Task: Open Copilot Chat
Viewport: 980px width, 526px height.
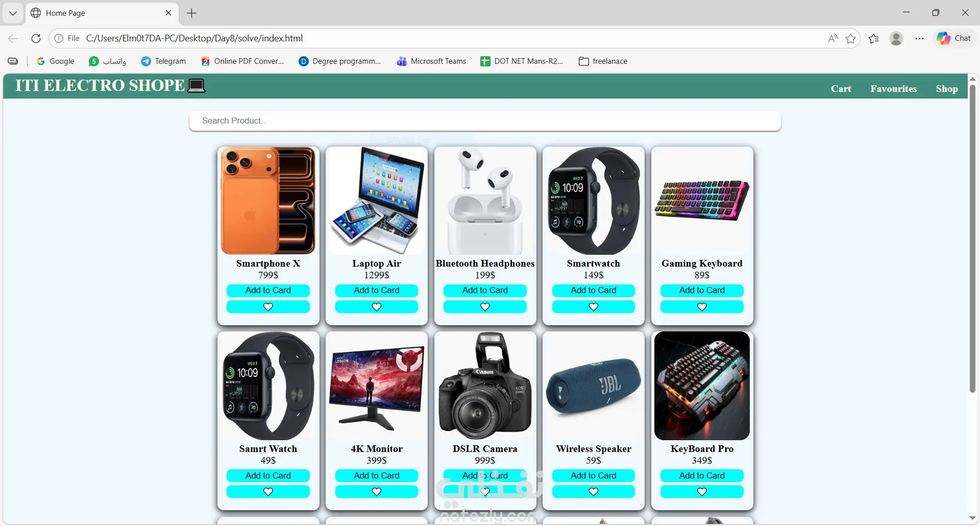Action: [954, 38]
